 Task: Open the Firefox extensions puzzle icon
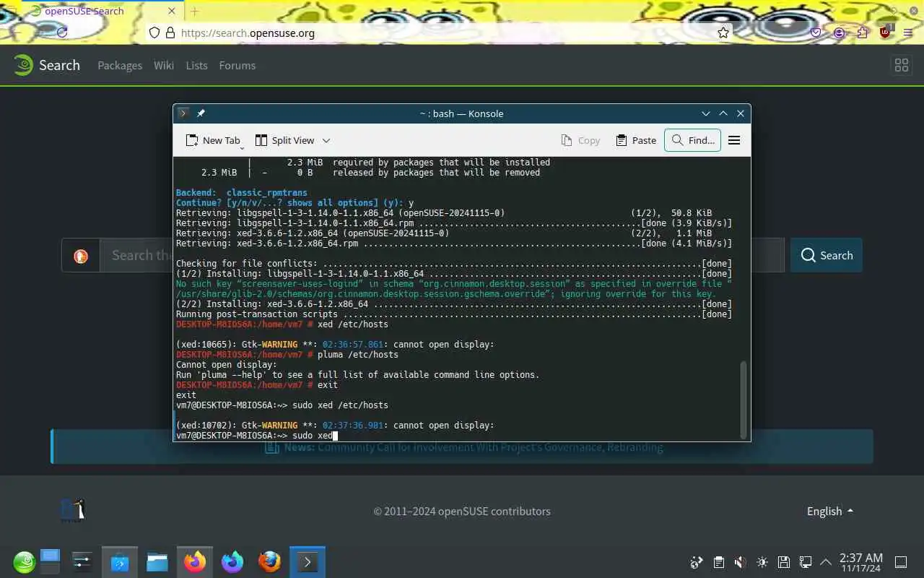[x=862, y=33]
